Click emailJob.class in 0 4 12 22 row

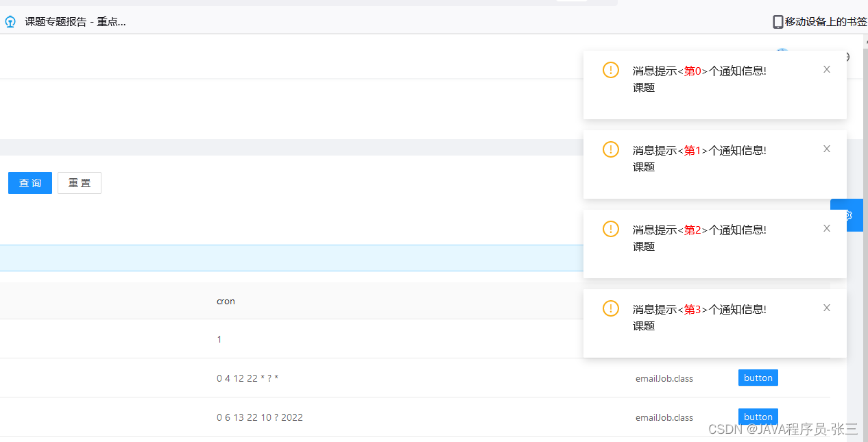[x=664, y=378]
